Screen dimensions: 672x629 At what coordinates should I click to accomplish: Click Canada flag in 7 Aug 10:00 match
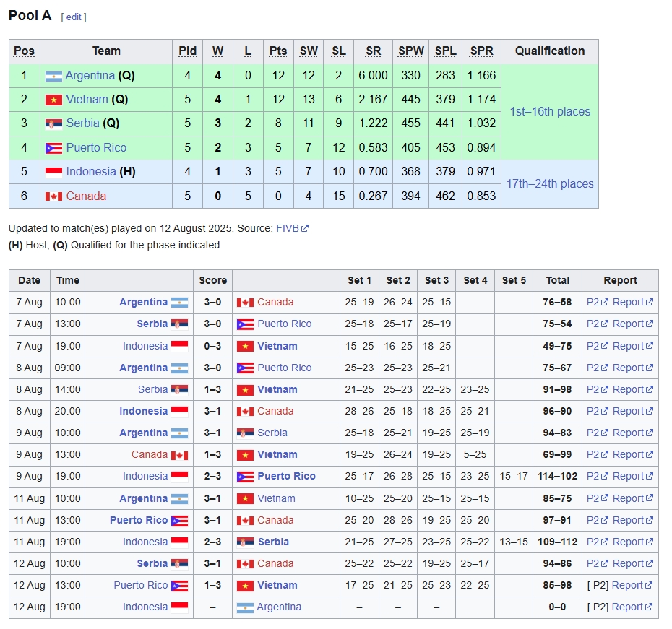pos(245,303)
